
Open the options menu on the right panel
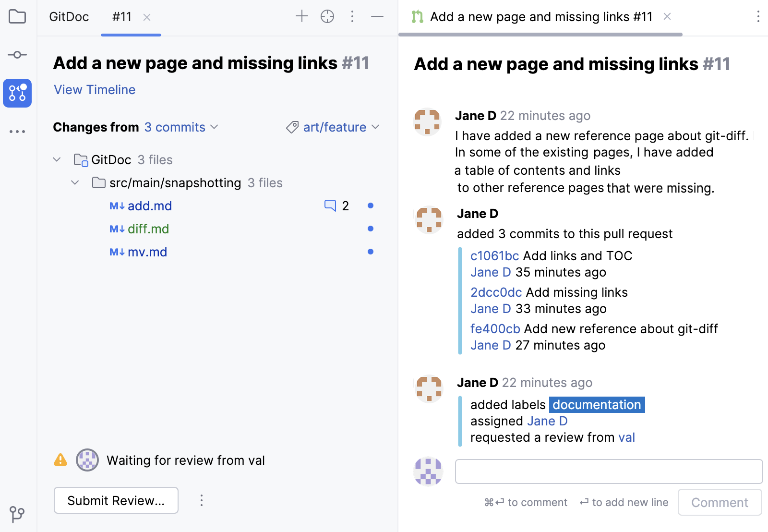(x=757, y=16)
